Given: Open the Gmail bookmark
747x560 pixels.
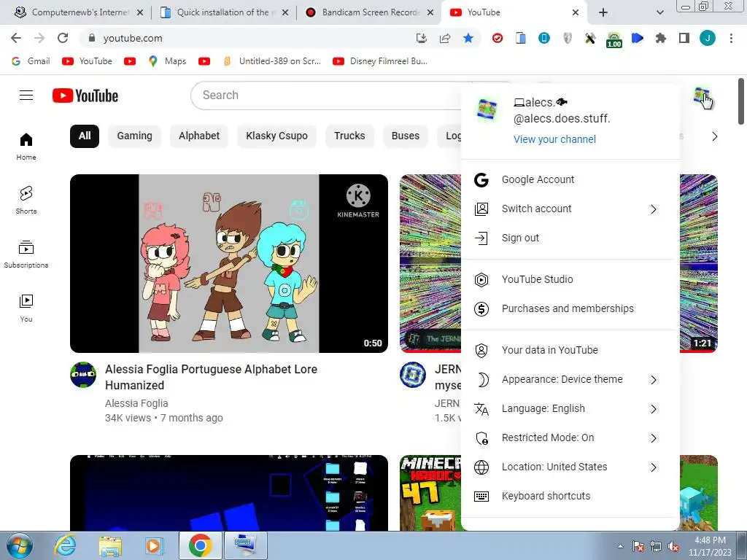Looking at the screenshot, I should [31, 61].
